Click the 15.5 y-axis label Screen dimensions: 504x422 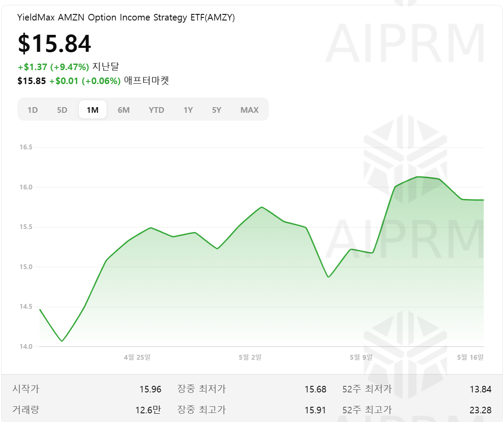tap(26, 227)
